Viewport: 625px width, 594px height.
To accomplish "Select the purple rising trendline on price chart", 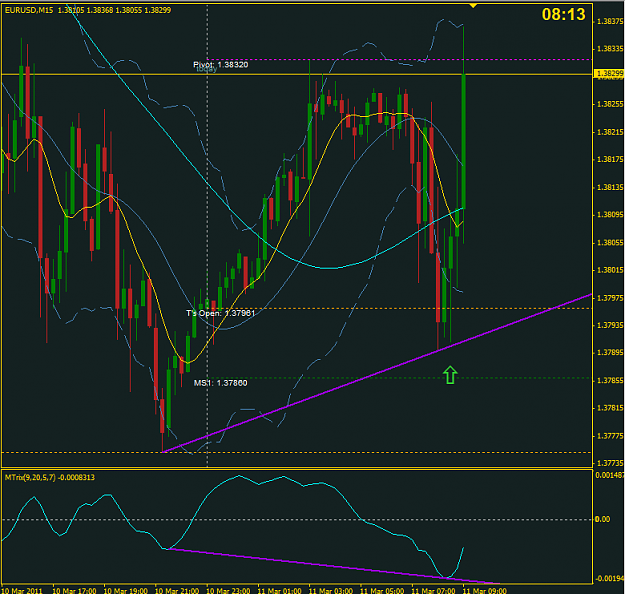I will [377, 373].
